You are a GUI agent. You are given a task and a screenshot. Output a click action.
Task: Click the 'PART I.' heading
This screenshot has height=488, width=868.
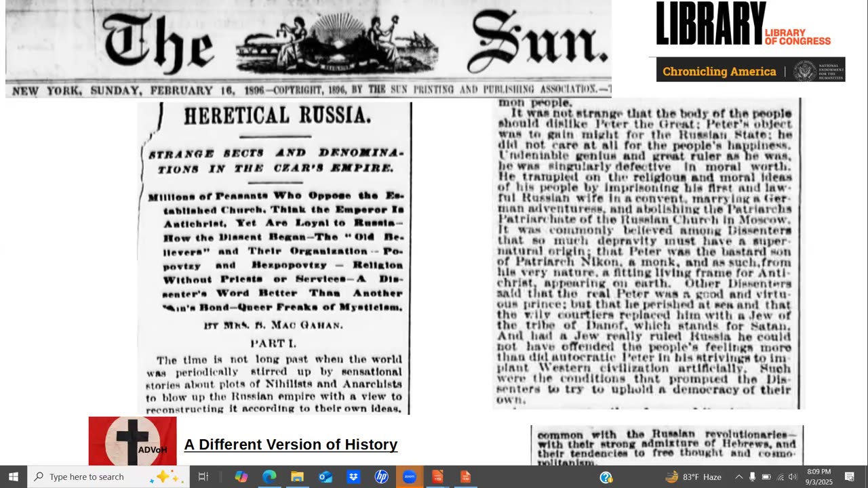[273, 344]
